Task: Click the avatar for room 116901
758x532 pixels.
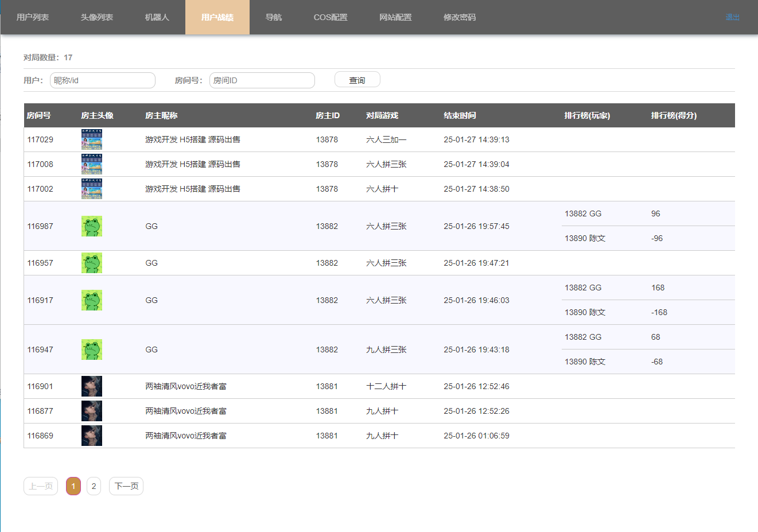Action: coord(91,386)
